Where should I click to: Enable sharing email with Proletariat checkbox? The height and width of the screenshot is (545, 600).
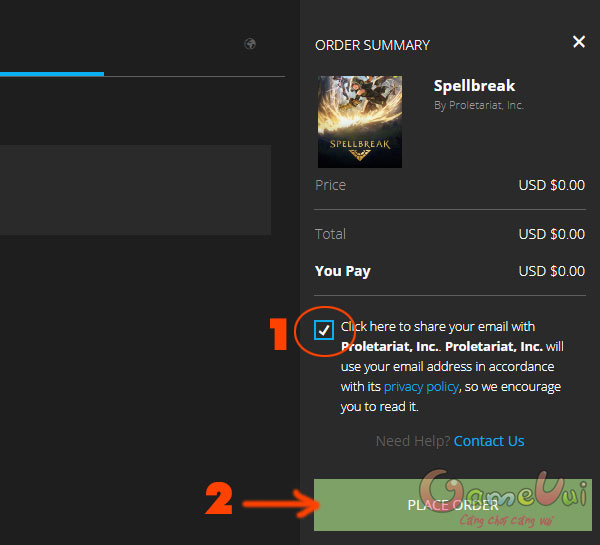tap(324, 330)
